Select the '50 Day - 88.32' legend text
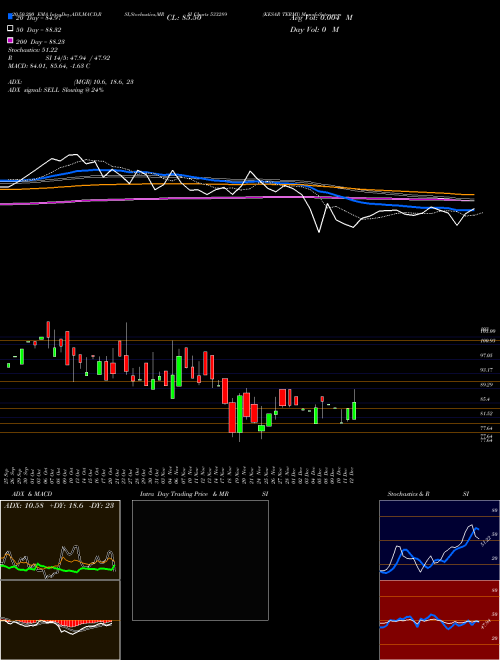Image resolution: width=500 pixels, height=660 pixels. [x=38, y=30]
